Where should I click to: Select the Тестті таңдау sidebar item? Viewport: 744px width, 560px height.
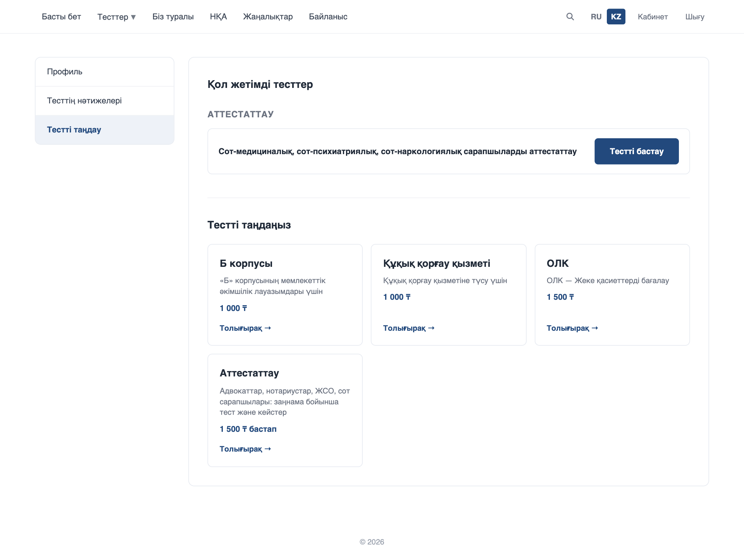pyautogui.click(x=105, y=130)
